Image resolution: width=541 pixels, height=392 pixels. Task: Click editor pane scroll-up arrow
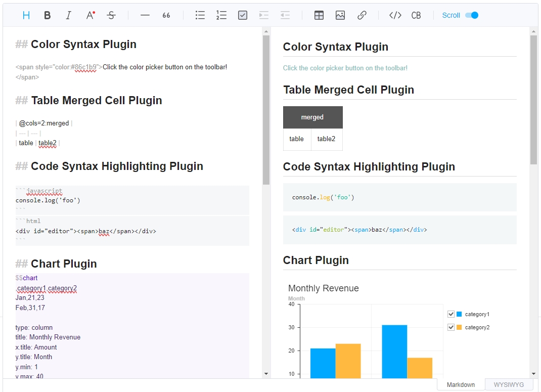point(266,31)
